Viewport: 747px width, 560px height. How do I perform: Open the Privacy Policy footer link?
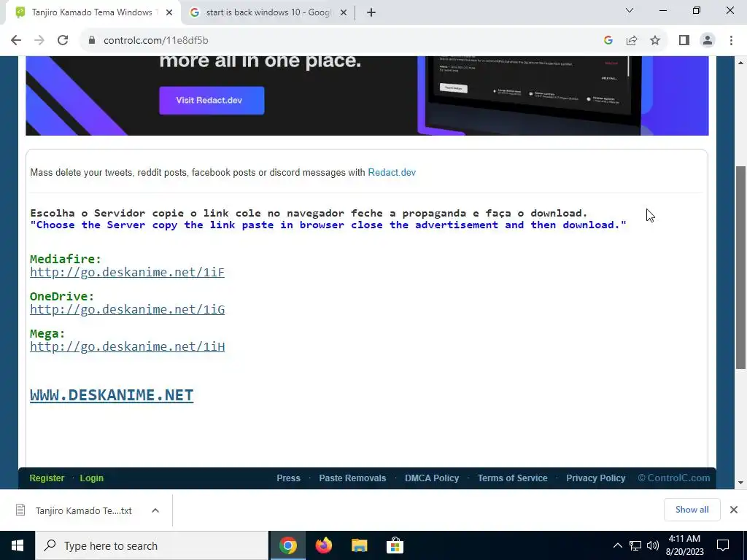(595, 478)
